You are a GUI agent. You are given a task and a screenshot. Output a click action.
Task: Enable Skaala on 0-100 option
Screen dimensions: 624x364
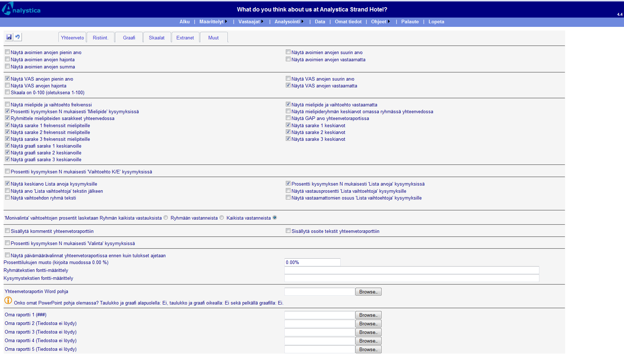click(x=7, y=92)
